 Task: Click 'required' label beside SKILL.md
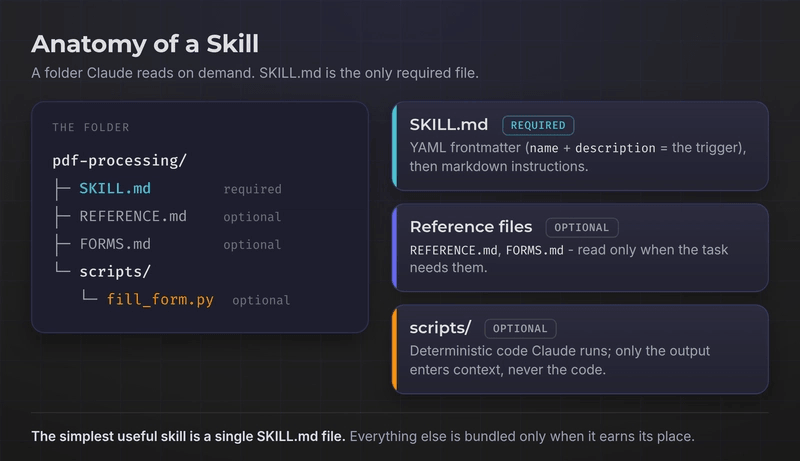(253, 189)
